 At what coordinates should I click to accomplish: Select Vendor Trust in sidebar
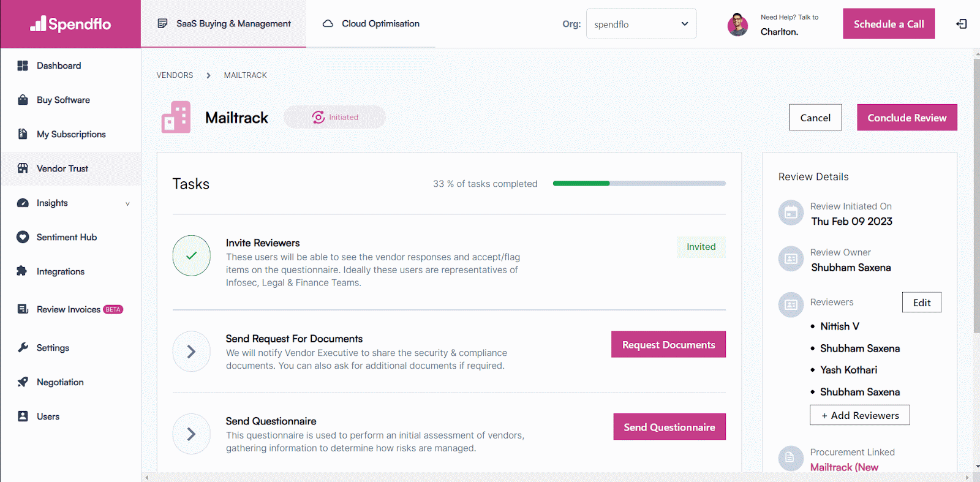pos(70,168)
